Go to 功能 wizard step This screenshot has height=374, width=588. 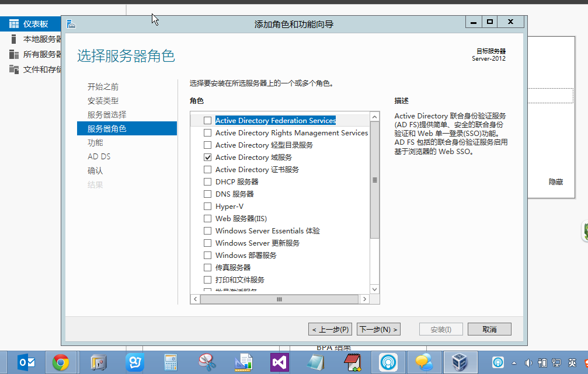pyautogui.click(x=95, y=143)
